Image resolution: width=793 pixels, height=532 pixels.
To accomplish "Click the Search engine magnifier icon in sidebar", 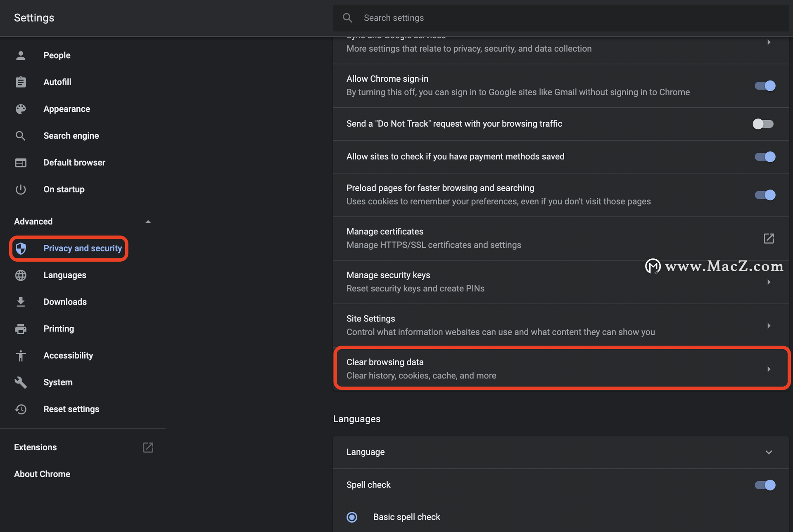I will point(21,136).
